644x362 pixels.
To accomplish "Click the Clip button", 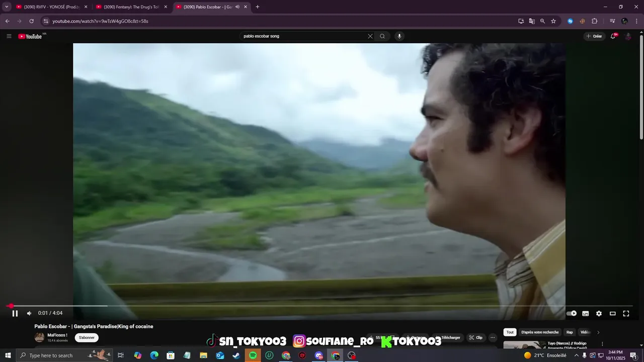I will point(475,338).
